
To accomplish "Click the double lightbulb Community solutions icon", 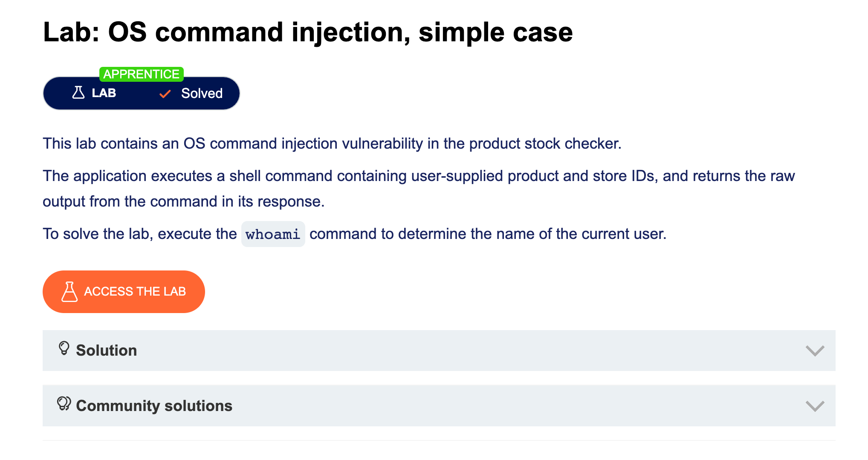I will coord(64,403).
